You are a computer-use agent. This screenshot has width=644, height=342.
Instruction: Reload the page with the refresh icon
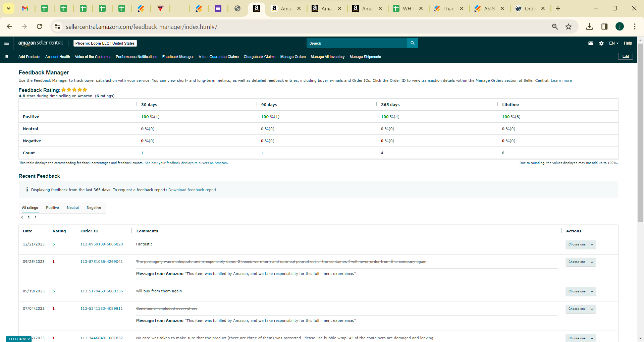point(40,26)
